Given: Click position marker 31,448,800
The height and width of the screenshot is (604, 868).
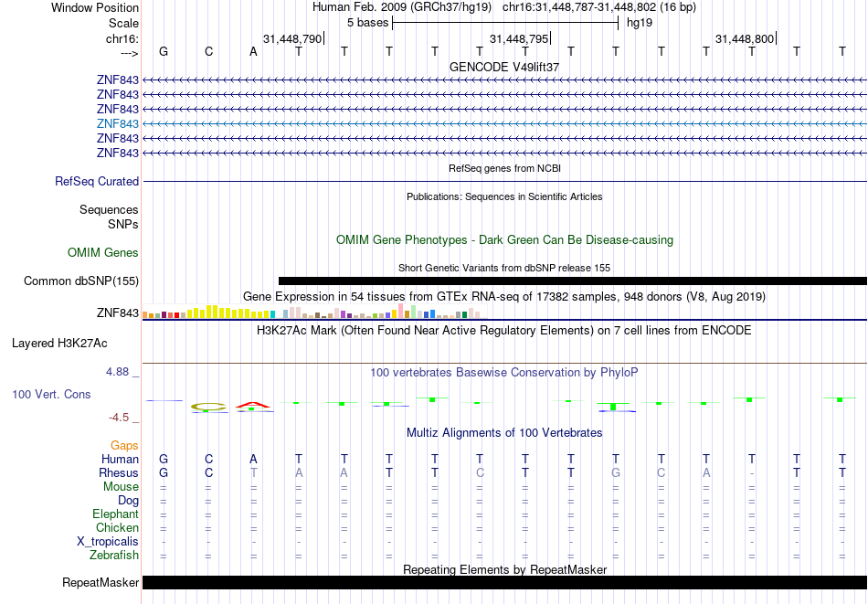Looking at the screenshot, I should (x=745, y=38).
